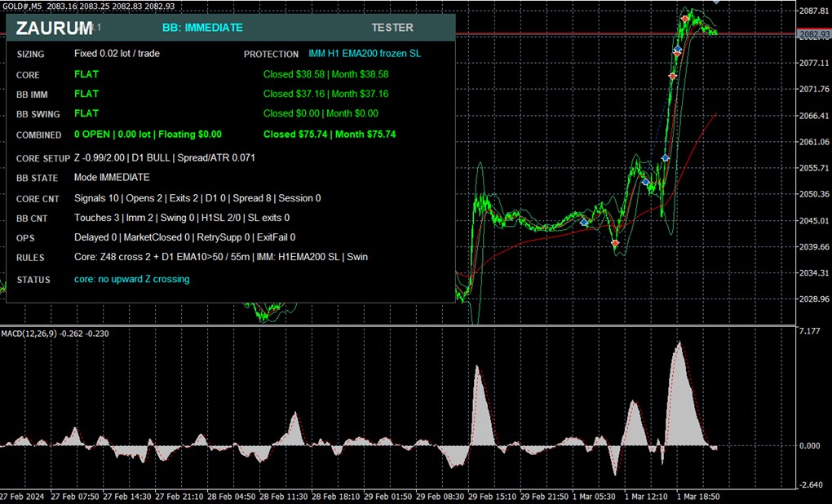Click the MACD scale value 0.000
832x504 pixels.
pos(810,445)
